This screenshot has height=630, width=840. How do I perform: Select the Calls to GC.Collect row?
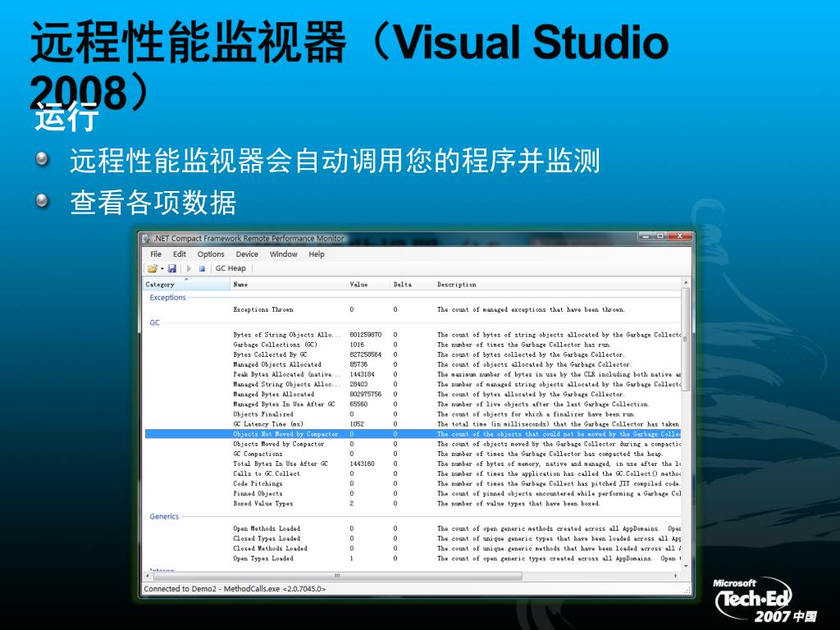coord(413,473)
